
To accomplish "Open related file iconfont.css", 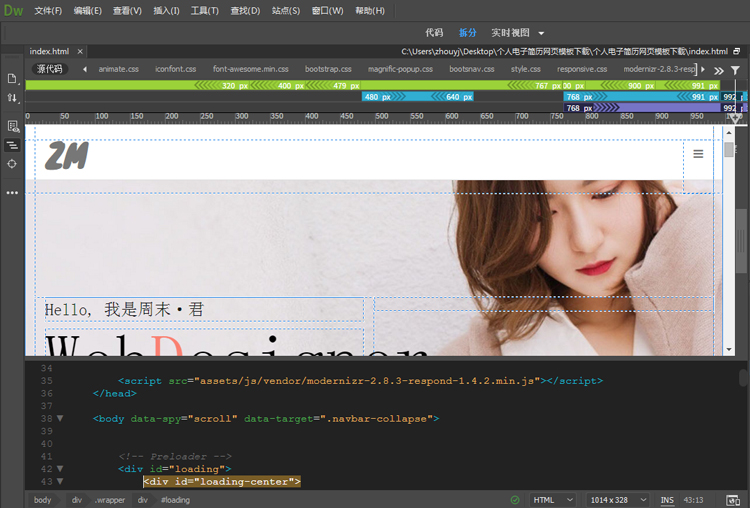I will pos(176,69).
